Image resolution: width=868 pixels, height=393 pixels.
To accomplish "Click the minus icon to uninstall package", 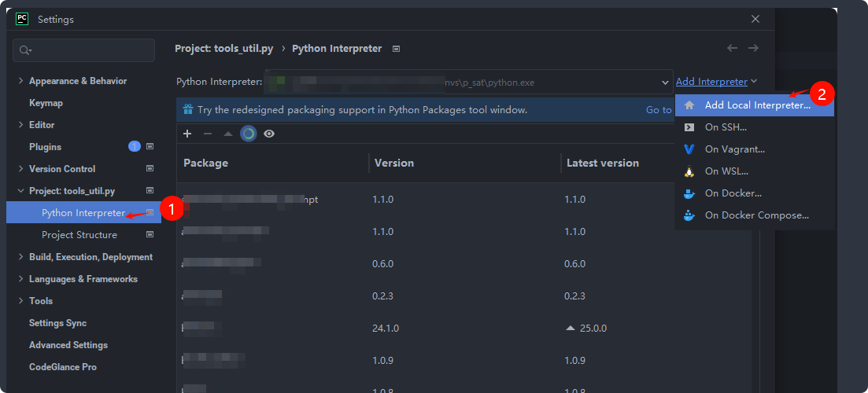I will point(208,134).
